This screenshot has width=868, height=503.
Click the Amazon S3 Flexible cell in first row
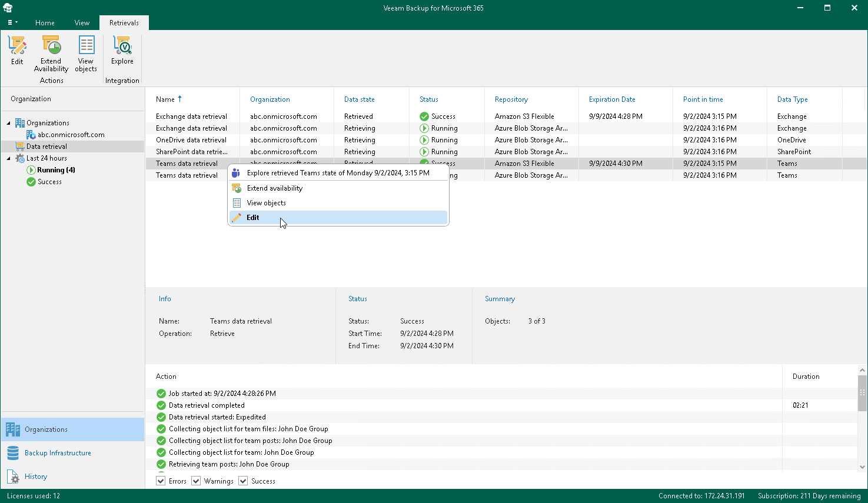(x=524, y=116)
